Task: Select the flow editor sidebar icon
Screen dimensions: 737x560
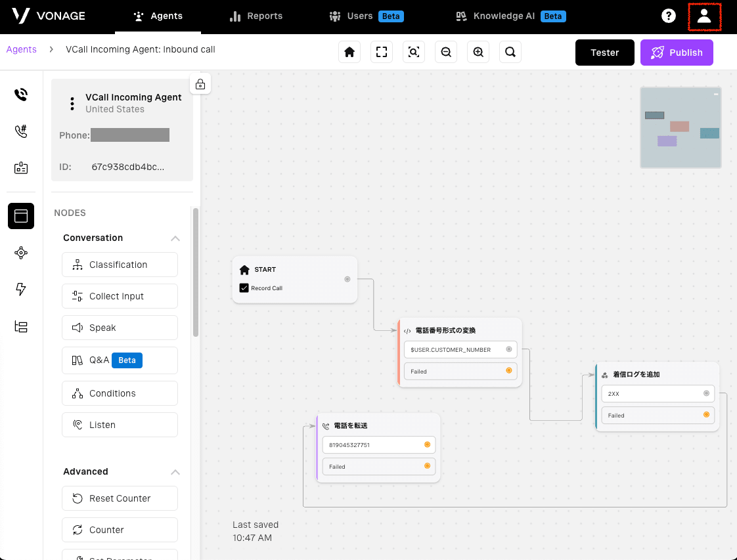Action: coord(20,216)
